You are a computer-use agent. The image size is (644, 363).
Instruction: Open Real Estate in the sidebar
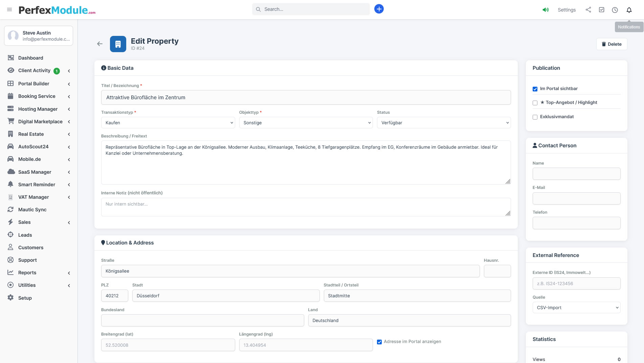point(31,134)
